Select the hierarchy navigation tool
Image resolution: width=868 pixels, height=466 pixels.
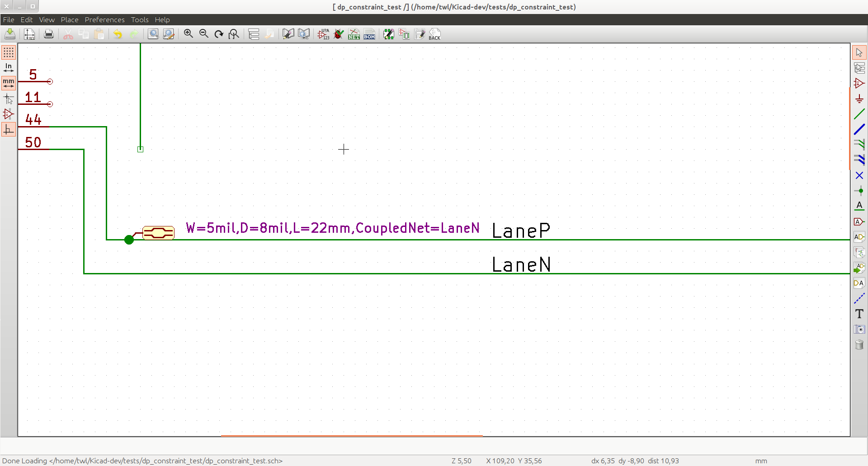[x=859, y=68]
